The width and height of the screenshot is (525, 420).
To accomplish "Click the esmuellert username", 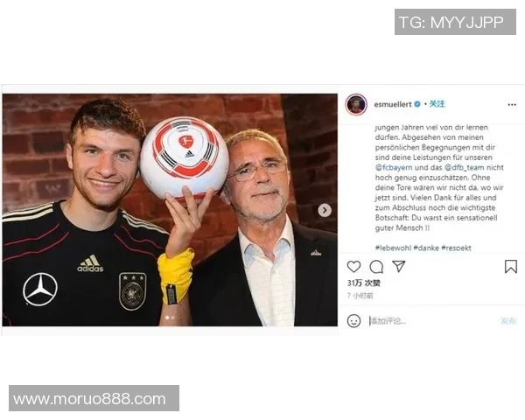I will [x=393, y=104].
